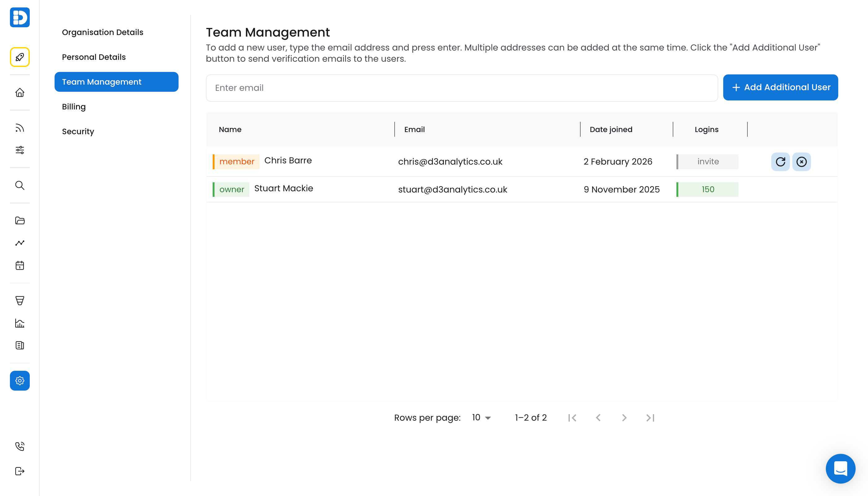
Task: Go to the next page of results
Action: tap(624, 418)
